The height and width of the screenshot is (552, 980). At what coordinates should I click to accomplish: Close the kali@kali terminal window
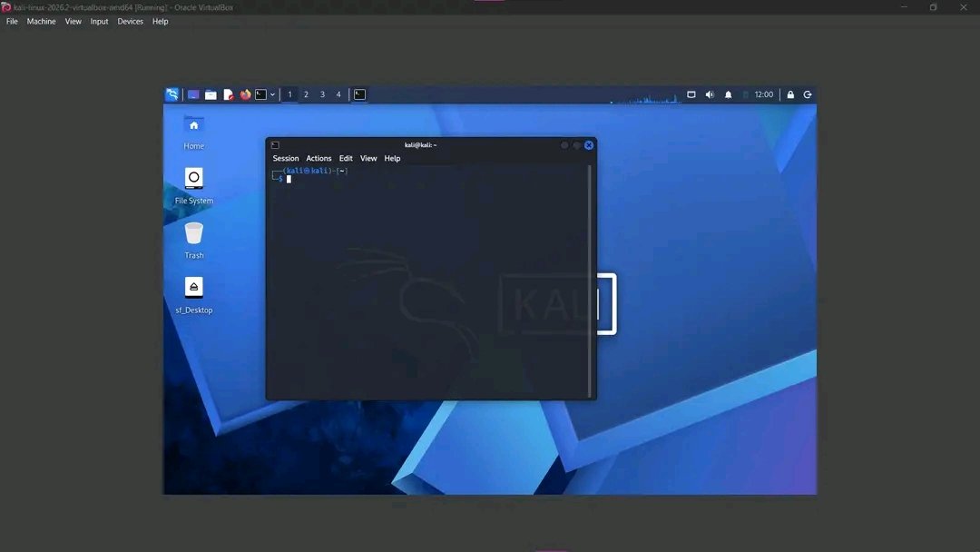click(589, 145)
